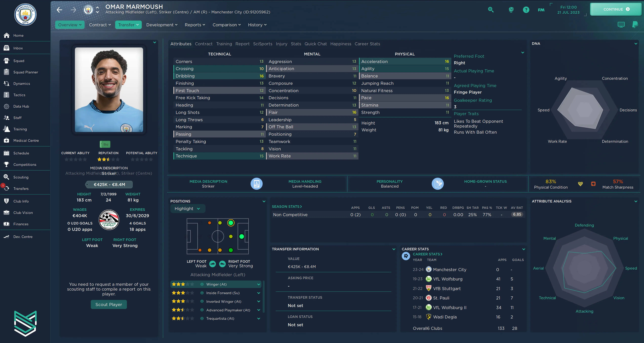Click the Manchester City club badge

(x=25, y=15)
